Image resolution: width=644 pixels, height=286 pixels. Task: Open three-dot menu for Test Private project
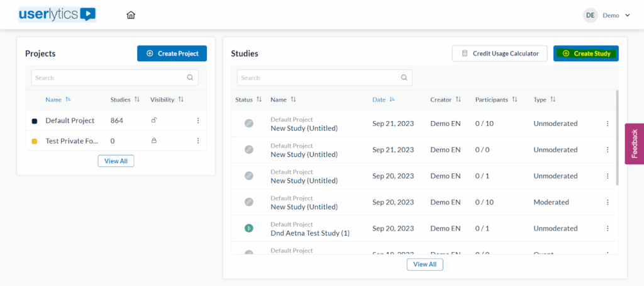pyautogui.click(x=198, y=141)
